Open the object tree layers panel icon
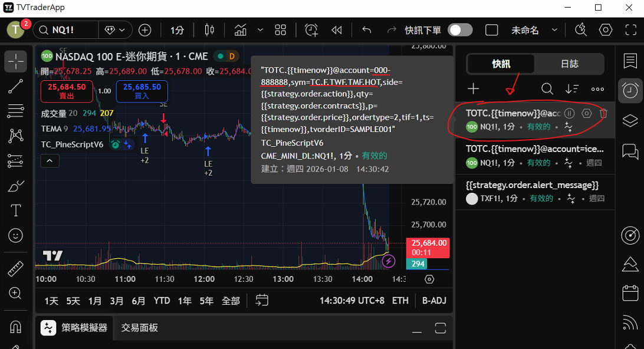 coord(630,121)
